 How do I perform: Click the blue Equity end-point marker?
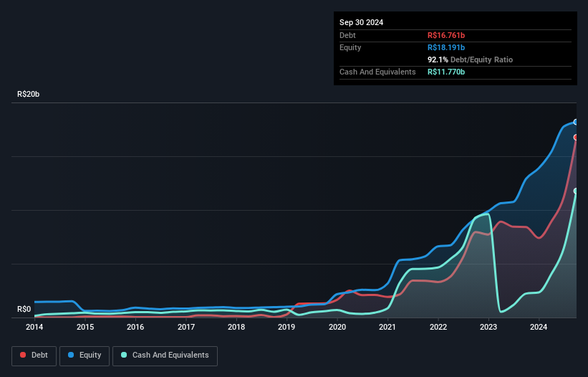[x=576, y=122]
